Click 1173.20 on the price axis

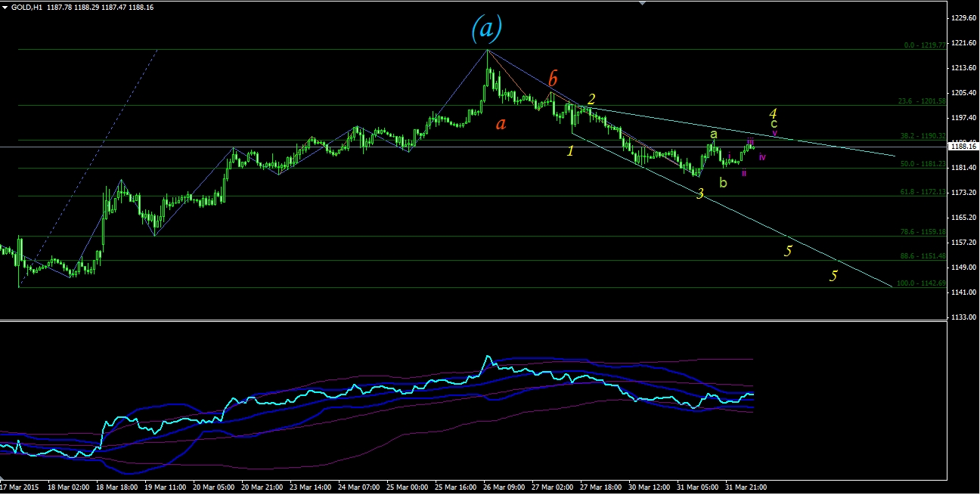pos(963,192)
